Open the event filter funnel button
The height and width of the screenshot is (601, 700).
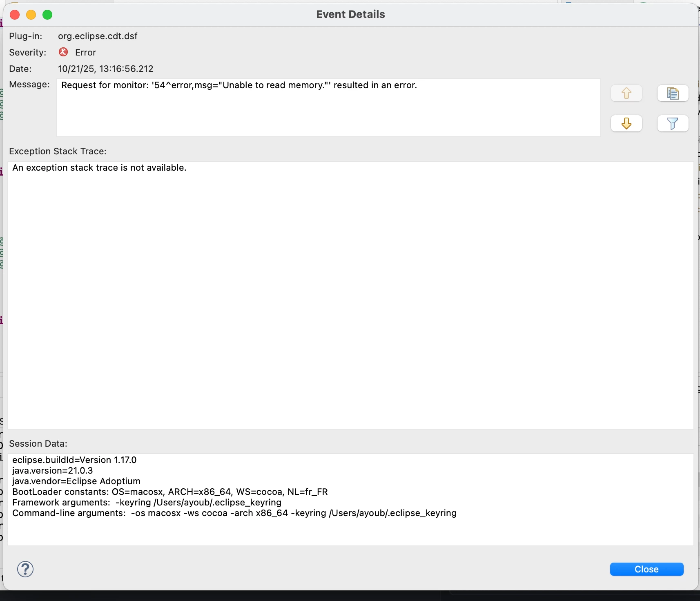coord(673,123)
